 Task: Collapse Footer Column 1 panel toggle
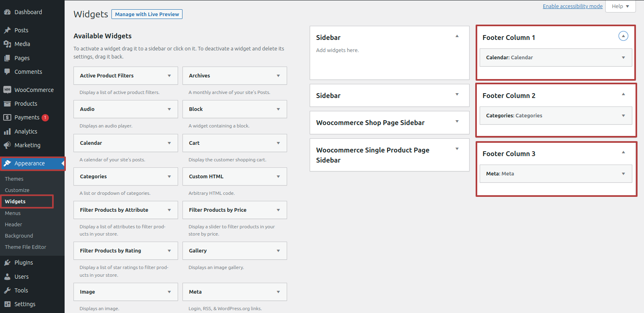[623, 36]
